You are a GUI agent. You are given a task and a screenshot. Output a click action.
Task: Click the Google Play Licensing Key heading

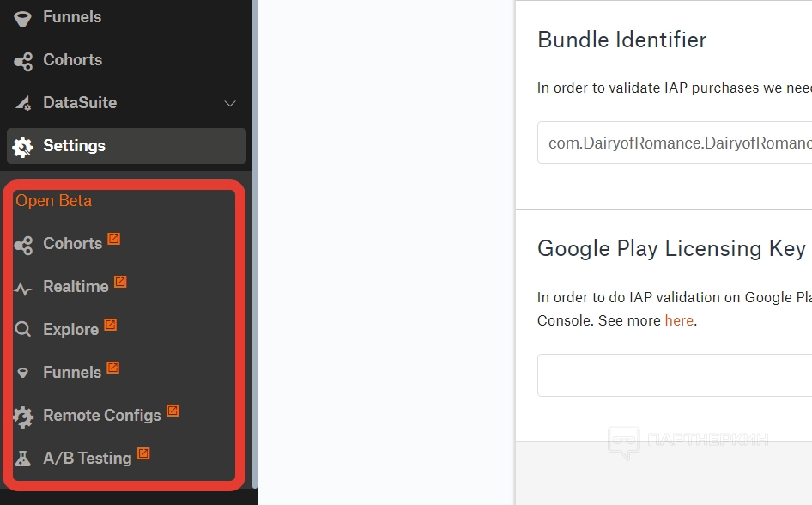[672, 248]
